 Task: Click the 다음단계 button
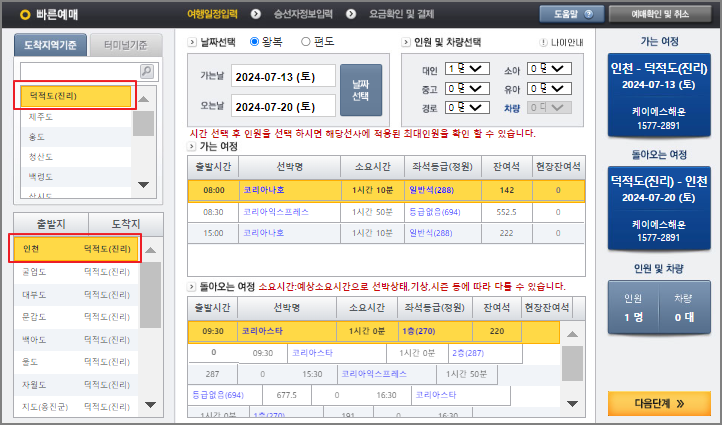click(659, 404)
